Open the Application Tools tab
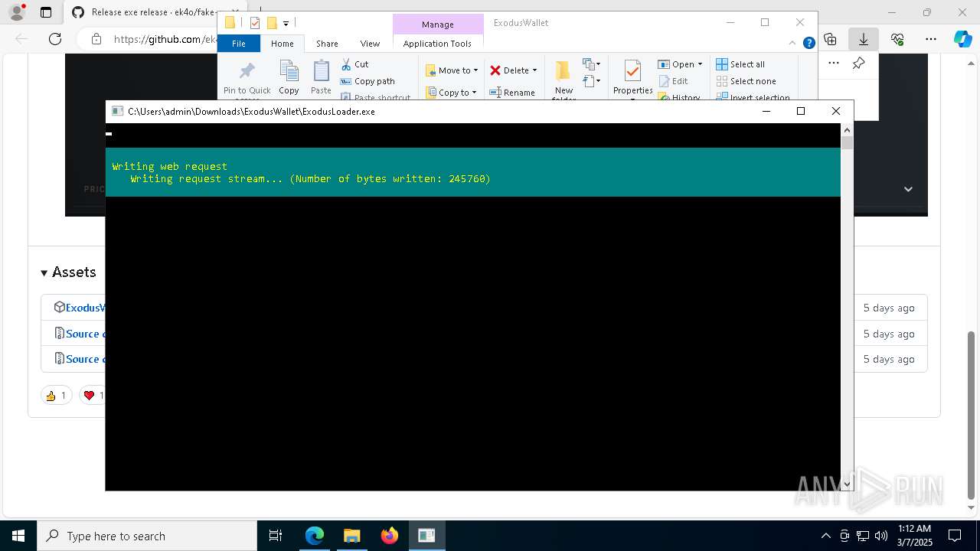The width and height of the screenshot is (980, 551). click(437, 44)
